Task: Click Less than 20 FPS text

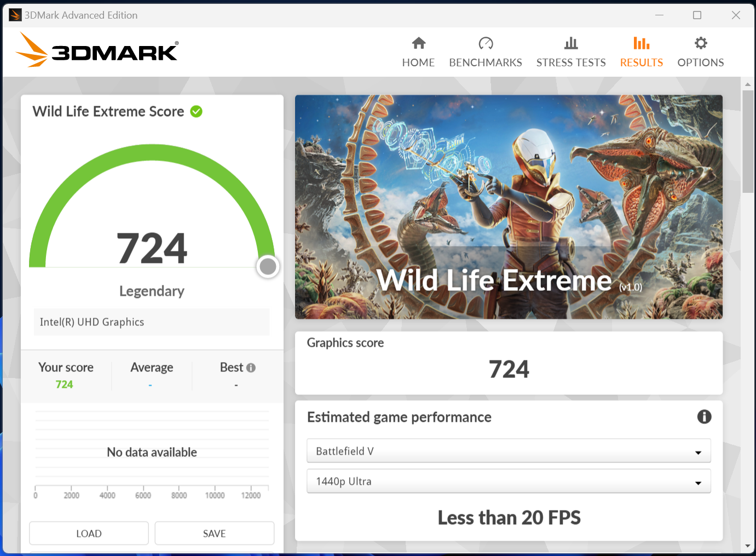Action: (509, 518)
